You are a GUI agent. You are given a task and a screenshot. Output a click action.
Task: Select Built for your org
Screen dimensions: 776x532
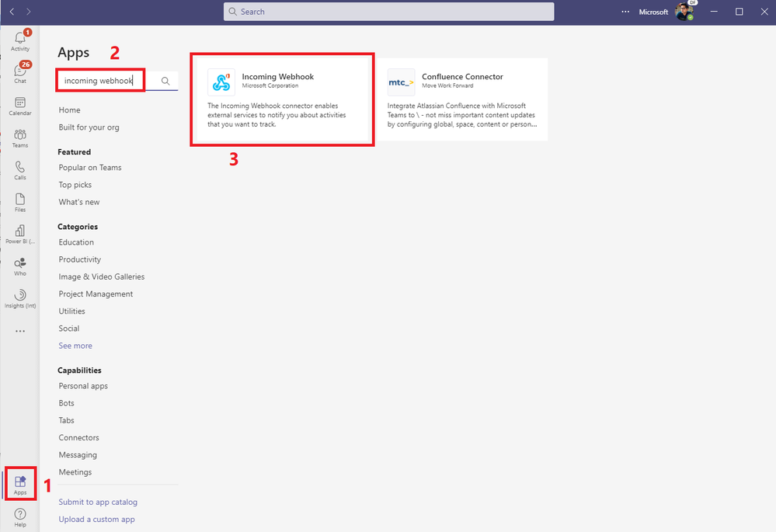coord(89,127)
